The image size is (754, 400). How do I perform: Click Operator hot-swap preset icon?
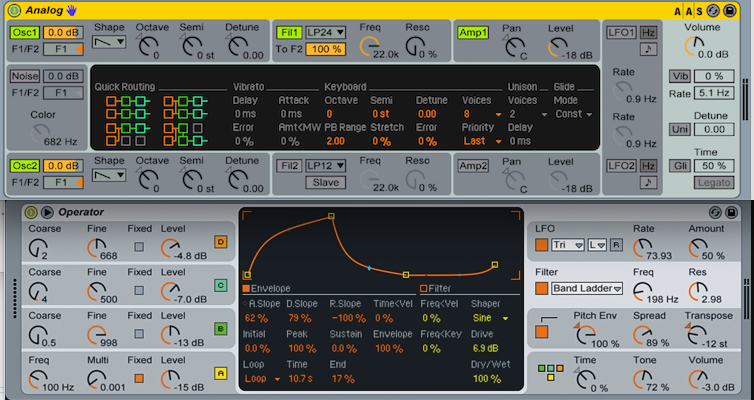[715, 212]
